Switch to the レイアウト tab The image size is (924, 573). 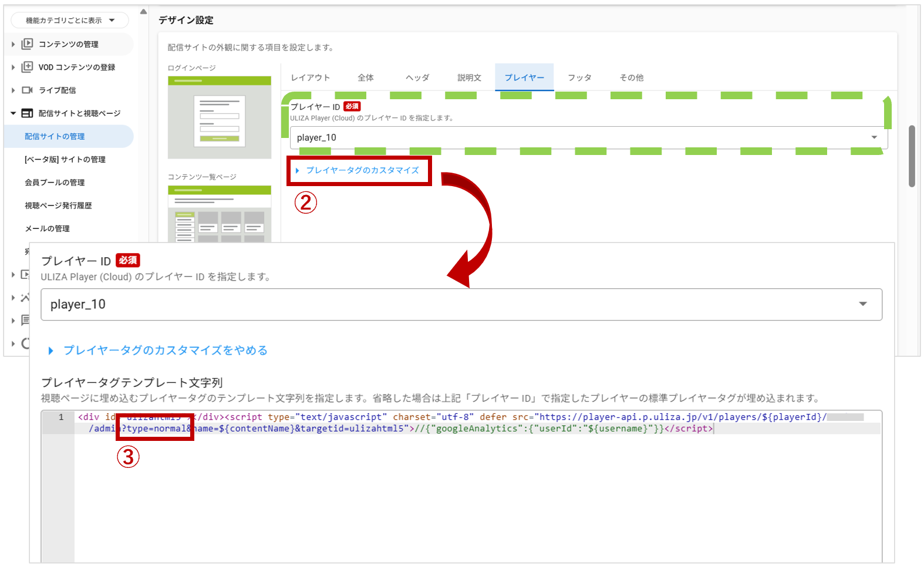click(311, 77)
